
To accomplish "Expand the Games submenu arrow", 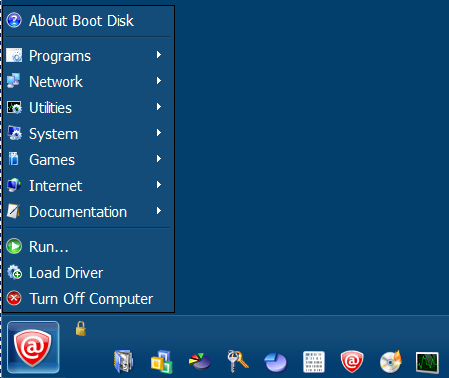I will [x=159, y=159].
